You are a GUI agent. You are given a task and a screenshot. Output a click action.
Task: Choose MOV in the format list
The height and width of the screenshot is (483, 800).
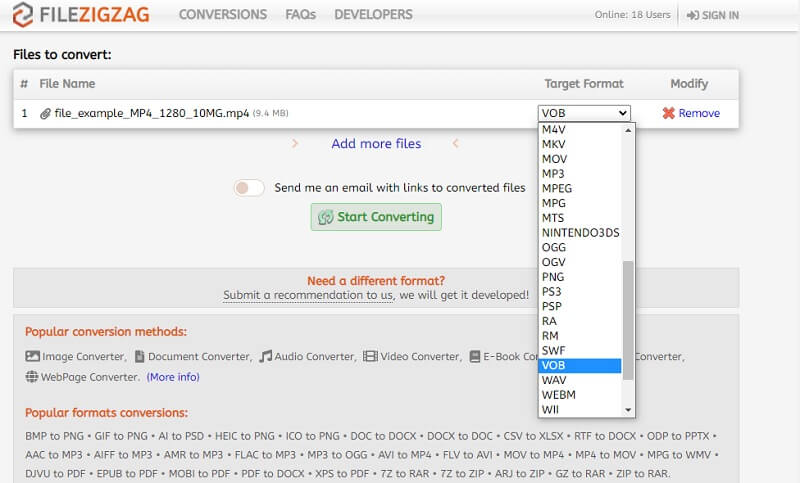[580, 159]
